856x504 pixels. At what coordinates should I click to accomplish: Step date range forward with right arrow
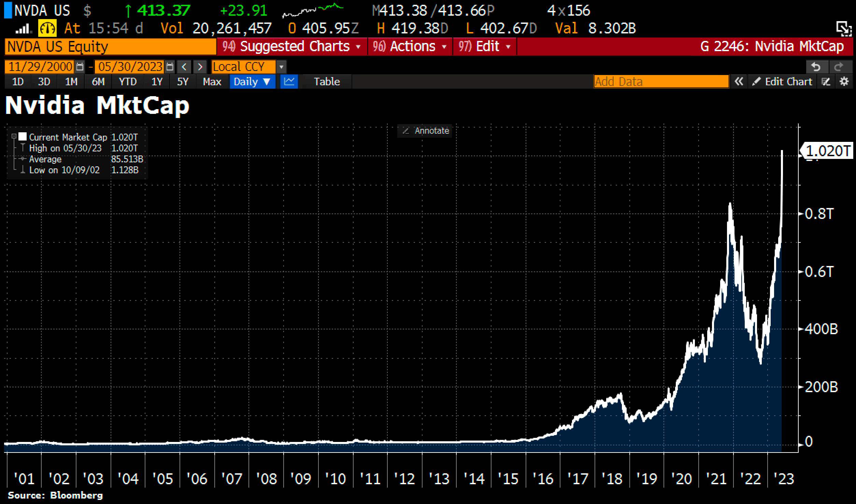(200, 66)
